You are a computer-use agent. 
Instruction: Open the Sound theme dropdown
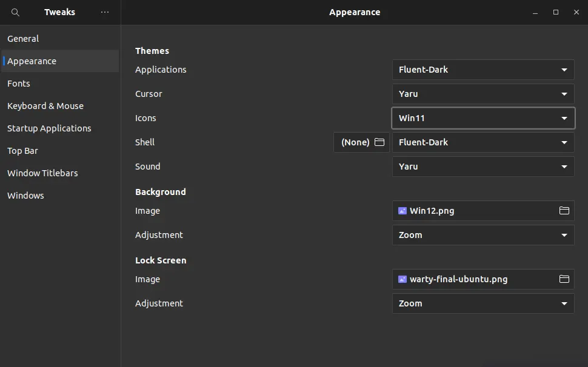(x=483, y=166)
